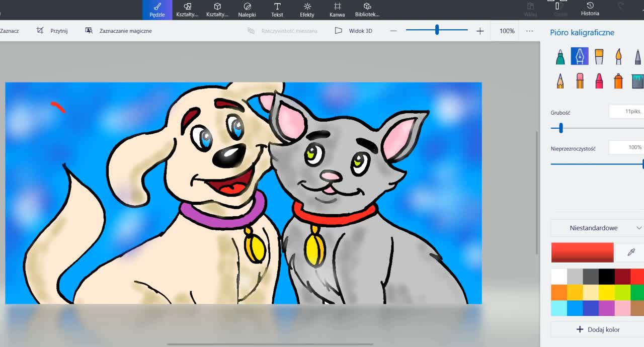Choose the purple color swatch
Screen dimensions: 644x347
tap(607, 308)
